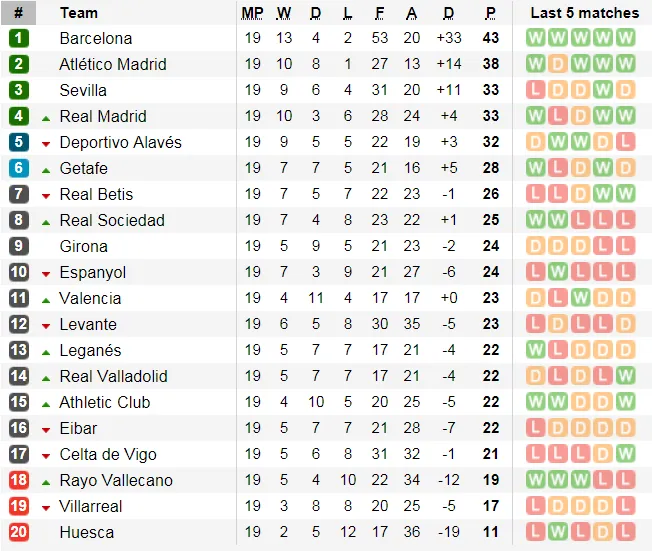Click the red down arrow beside Espanyol

tap(46, 274)
